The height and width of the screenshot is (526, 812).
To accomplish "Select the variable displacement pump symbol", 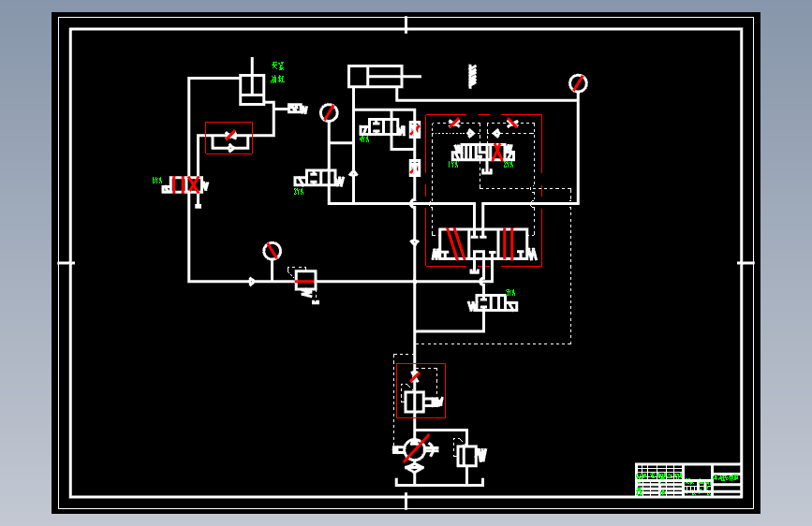I will (x=415, y=450).
